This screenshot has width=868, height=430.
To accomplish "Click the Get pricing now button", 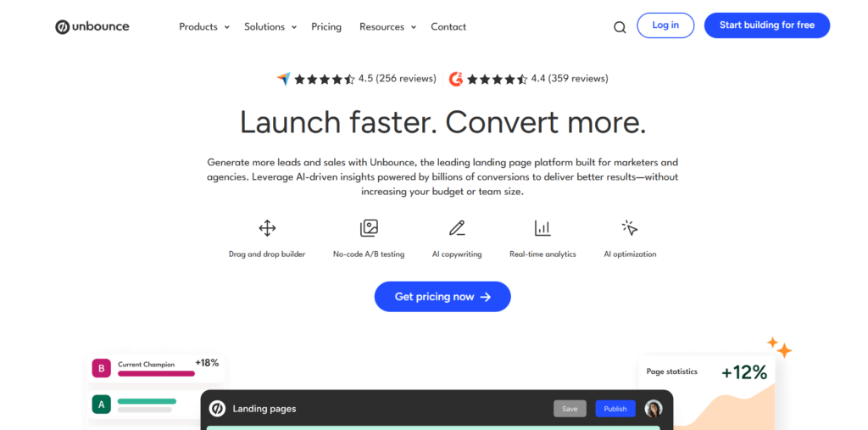I will pyautogui.click(x=442, y=297).
